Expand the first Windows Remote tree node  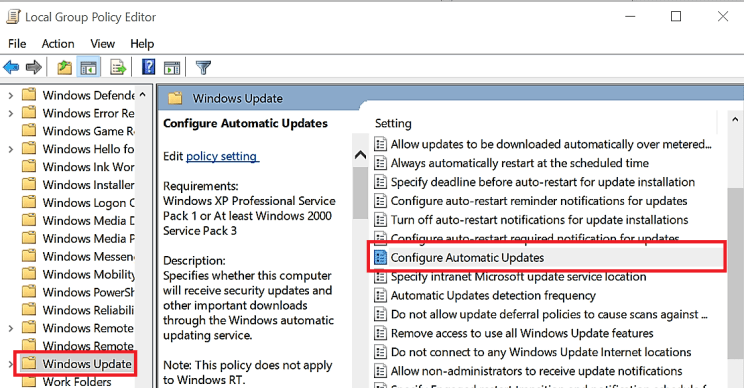[10, 328]
